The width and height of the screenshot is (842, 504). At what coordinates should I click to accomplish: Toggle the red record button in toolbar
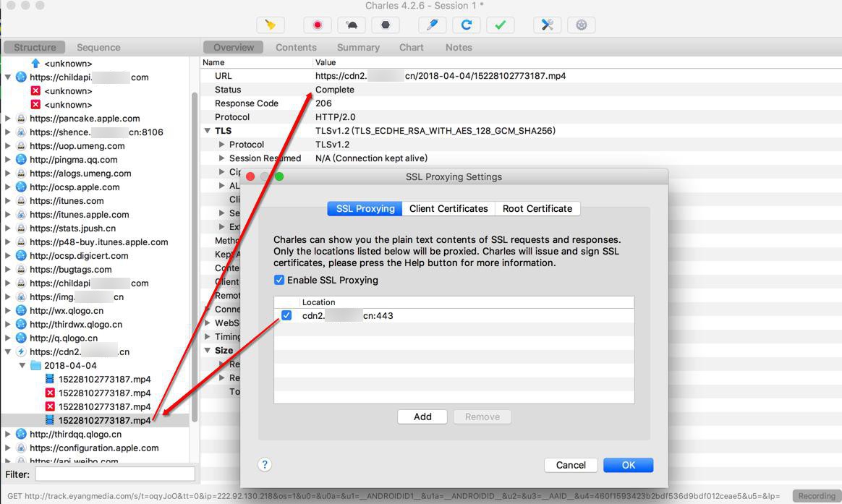coord(318,25)
